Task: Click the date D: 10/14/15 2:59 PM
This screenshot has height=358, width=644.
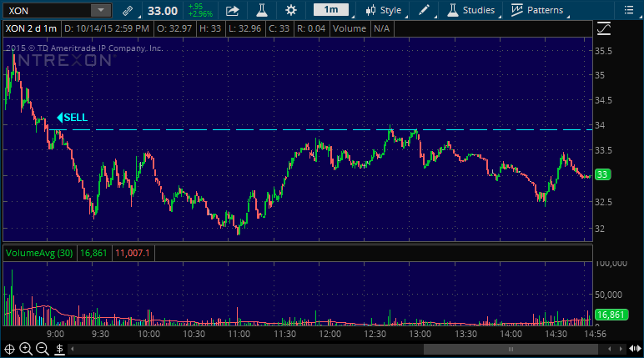Action: pyautogui.click(x=107, y=28)
